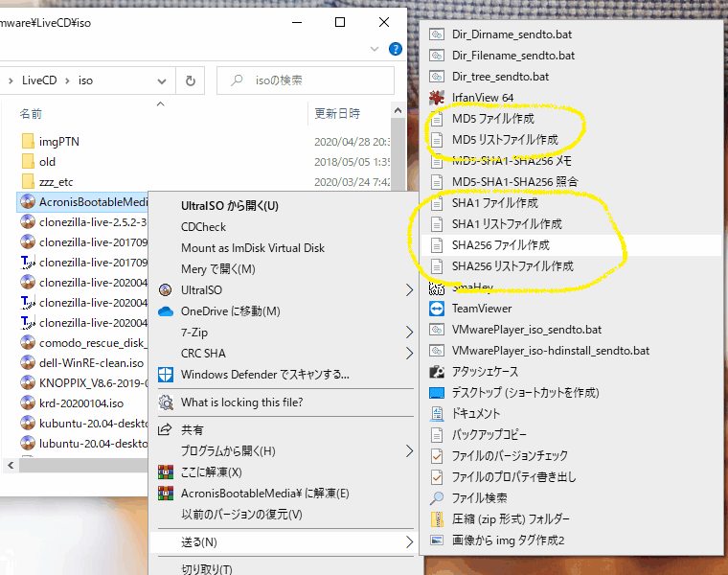The height and width of the screenshot is (575, 728).
Task: Click the アタッシェケース icon
Action: click(x=437, y=372)
